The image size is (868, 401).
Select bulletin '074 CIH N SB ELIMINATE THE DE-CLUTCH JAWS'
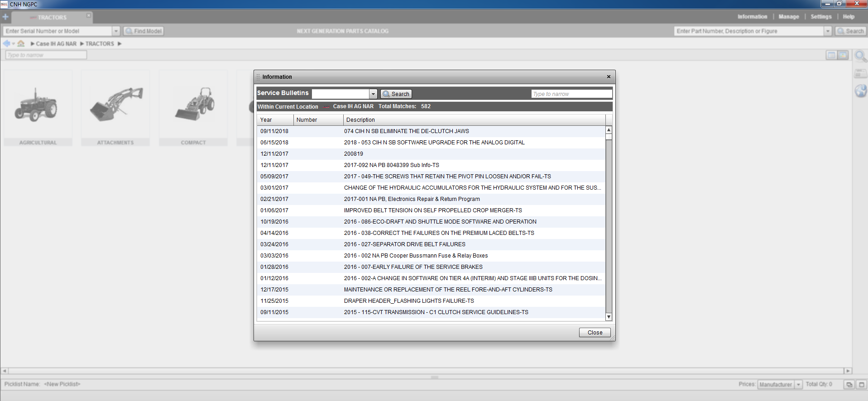pyautogui.click(x=431, y=131)
